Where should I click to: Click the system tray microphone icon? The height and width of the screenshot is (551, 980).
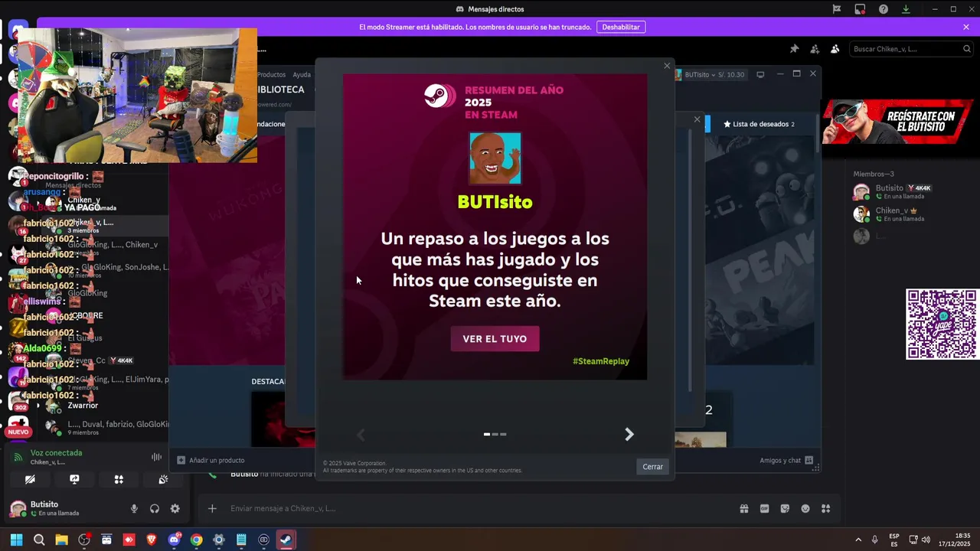pyautogui.click(x=874, y=540)
